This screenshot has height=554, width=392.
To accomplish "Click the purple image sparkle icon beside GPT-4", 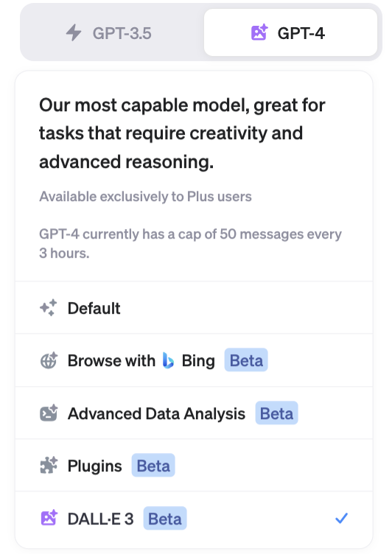I will pos(259,32).
